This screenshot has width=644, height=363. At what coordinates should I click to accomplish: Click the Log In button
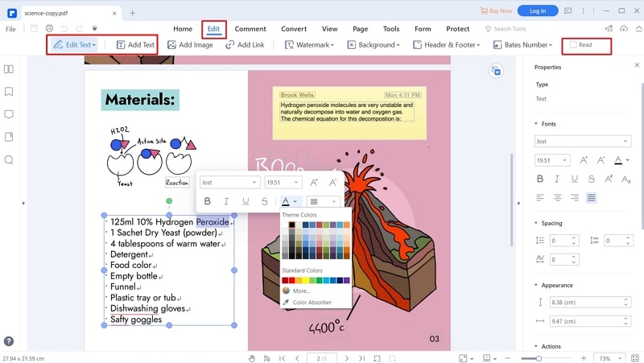(538, 10)
